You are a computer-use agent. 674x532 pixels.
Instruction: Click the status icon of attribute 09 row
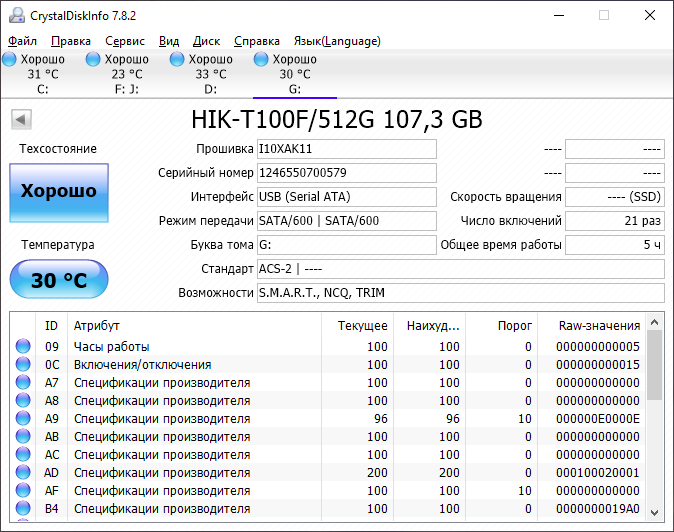[x=23, y=346]
